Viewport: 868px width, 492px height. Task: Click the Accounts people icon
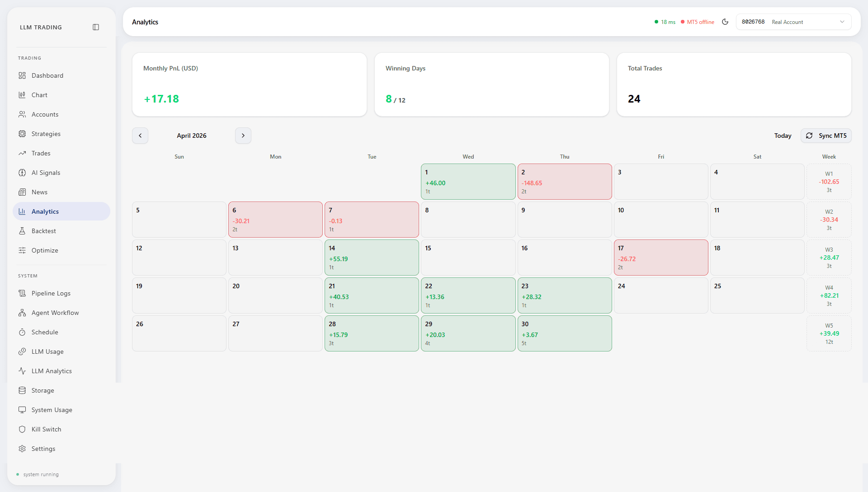(x=22, y=114)
